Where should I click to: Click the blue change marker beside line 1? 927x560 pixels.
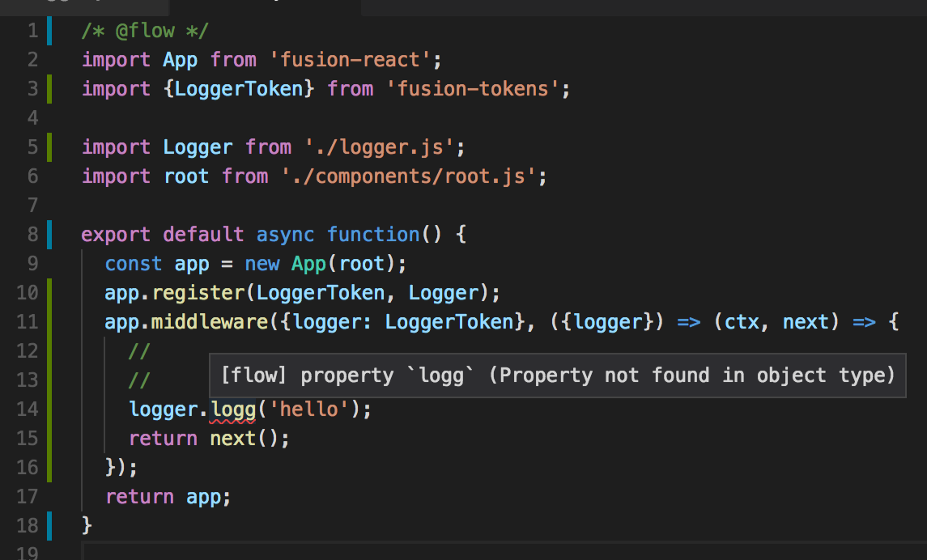tap(49, 31)
